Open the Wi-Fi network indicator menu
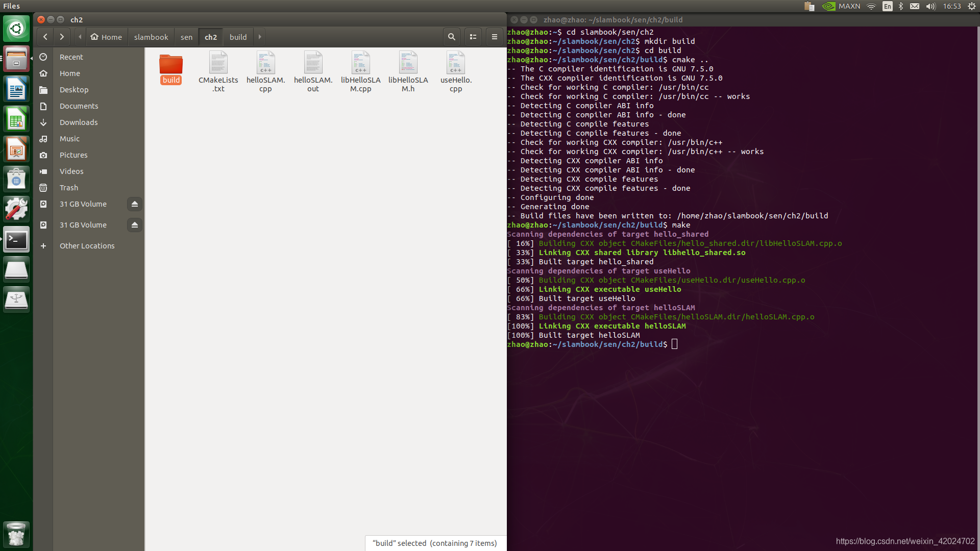This screenshot has width=980, height=551. point(871,6)
